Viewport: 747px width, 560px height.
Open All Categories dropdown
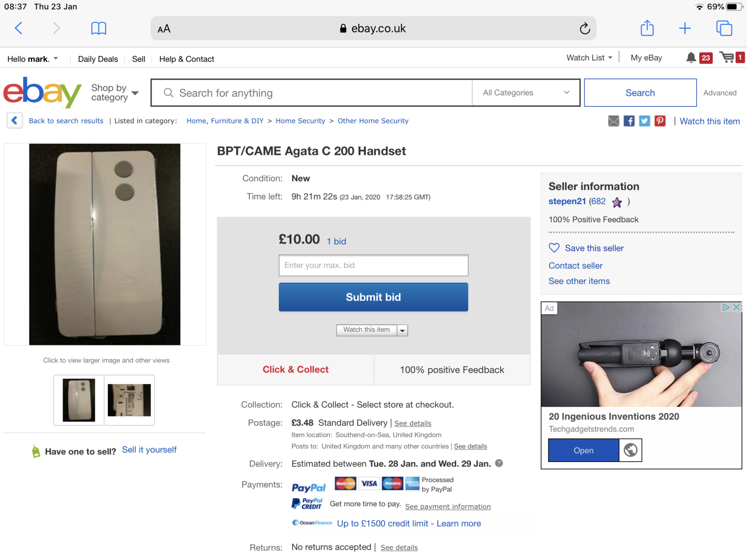click(526, 93)
